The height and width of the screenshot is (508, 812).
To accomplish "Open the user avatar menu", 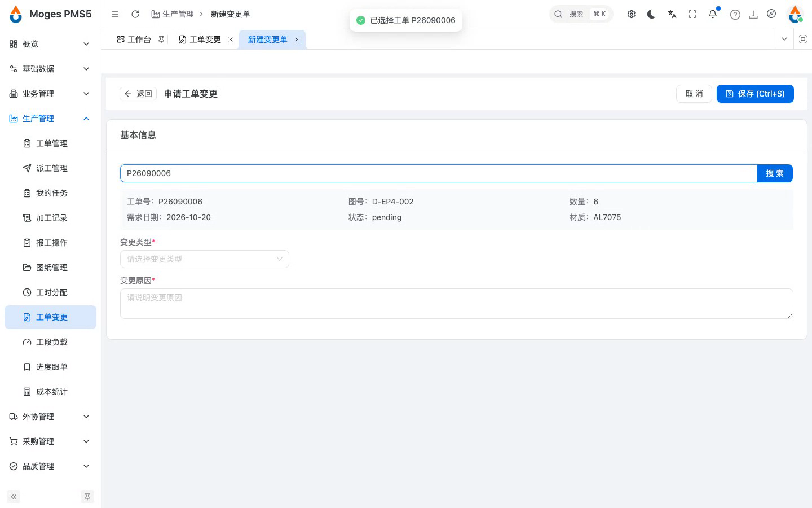I will [795, 14].
